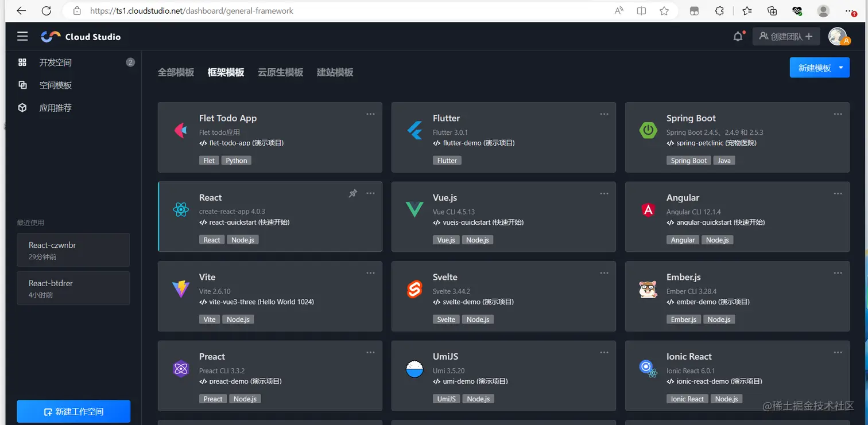Click the read aloud icon in address bar
Image resolution: width=868 pixels, height=425 pixels.
[619, 10]
